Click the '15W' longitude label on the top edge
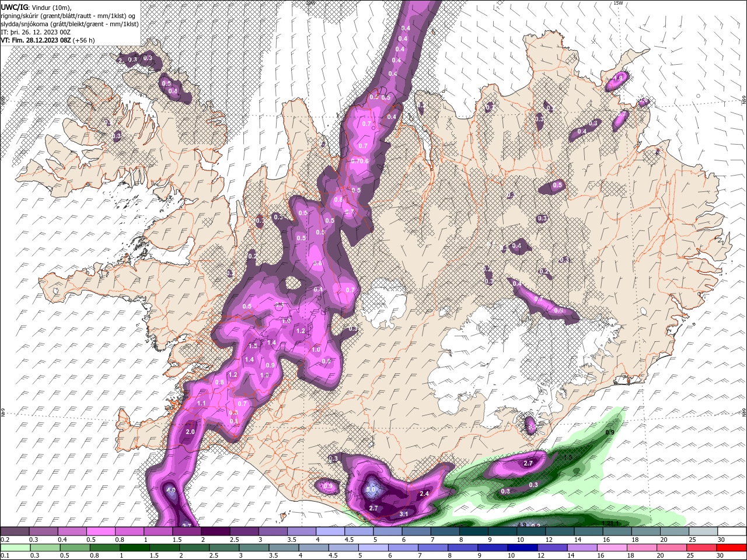This screenshot has height=560, width=747. tap(618, 3)
